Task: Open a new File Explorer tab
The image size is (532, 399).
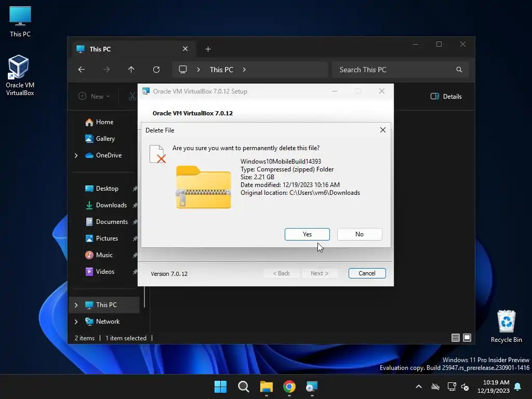Action: pos(208,49)
